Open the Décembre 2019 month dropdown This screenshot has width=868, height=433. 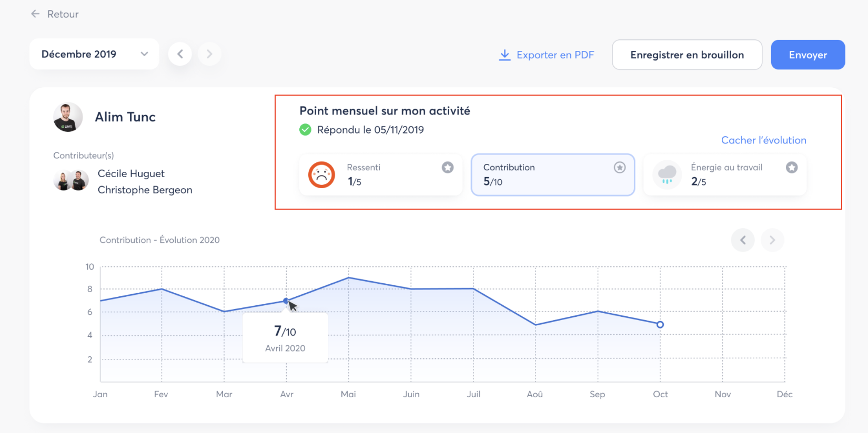(94, 54)
